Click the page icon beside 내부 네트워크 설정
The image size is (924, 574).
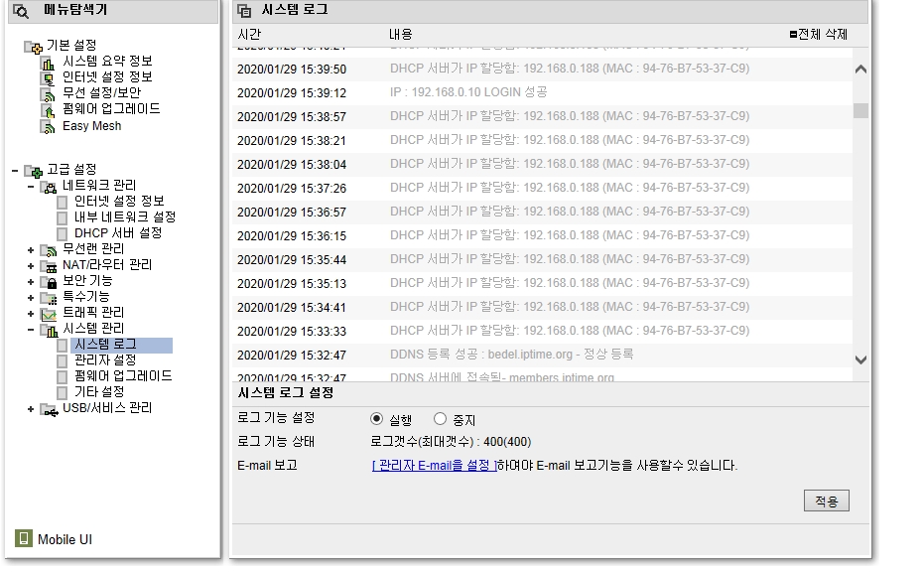[62, 218]
